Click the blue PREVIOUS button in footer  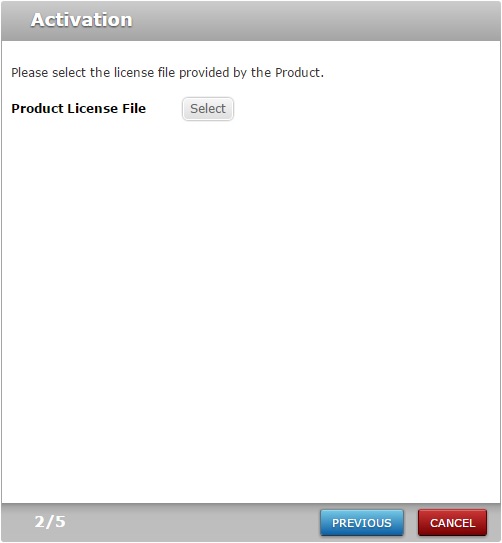361,523
